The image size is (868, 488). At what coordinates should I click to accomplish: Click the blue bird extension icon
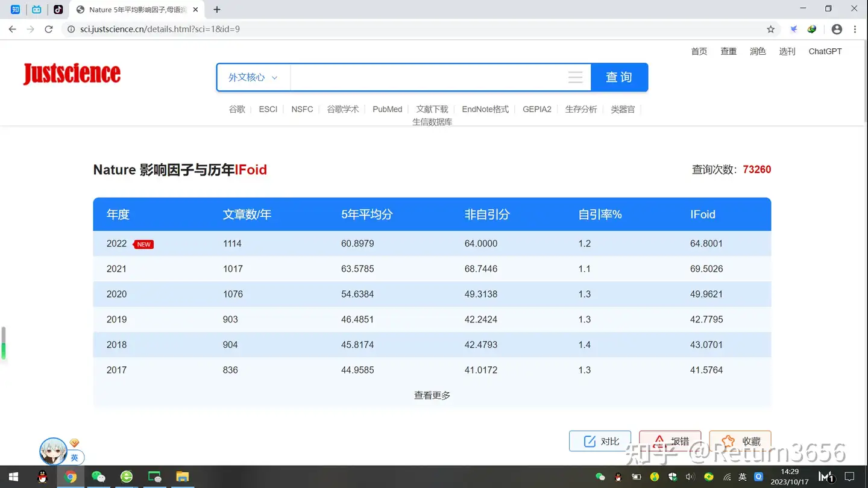[x=794, y=29]
